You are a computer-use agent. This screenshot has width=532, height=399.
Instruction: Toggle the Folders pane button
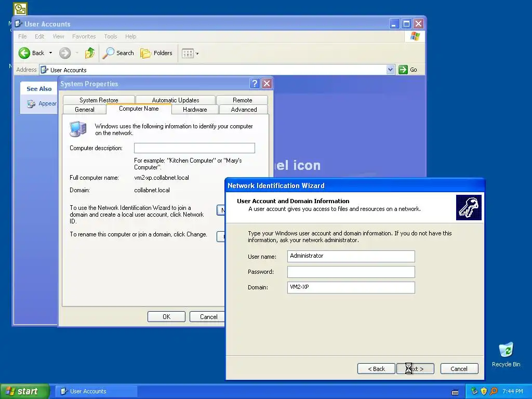click(x=156, y=53)
